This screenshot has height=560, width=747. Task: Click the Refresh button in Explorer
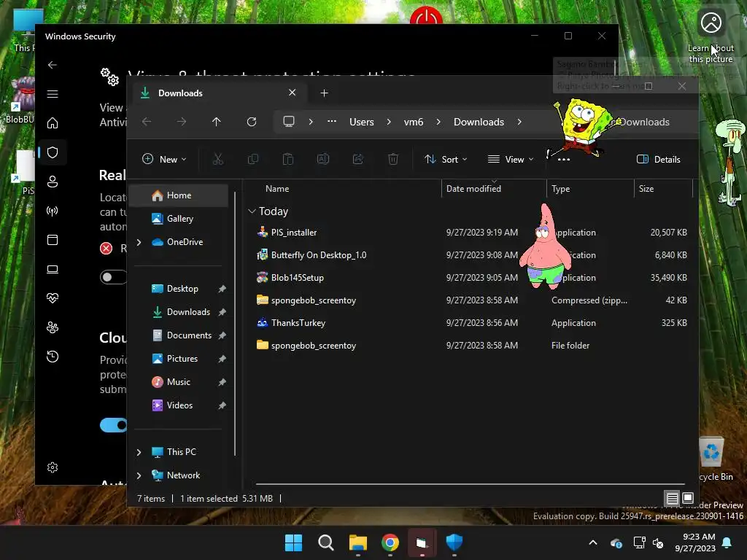click(252, 122)
